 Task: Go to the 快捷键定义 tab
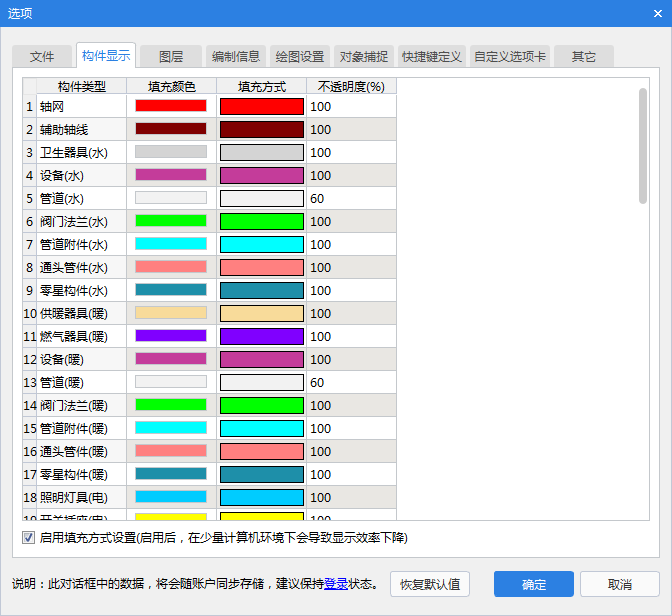(431, 57)
